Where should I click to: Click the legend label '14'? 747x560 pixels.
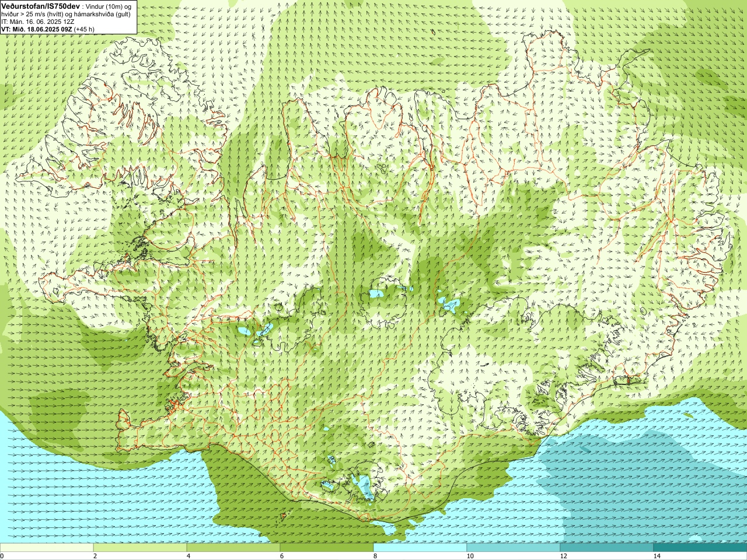(x=657, y=556)
